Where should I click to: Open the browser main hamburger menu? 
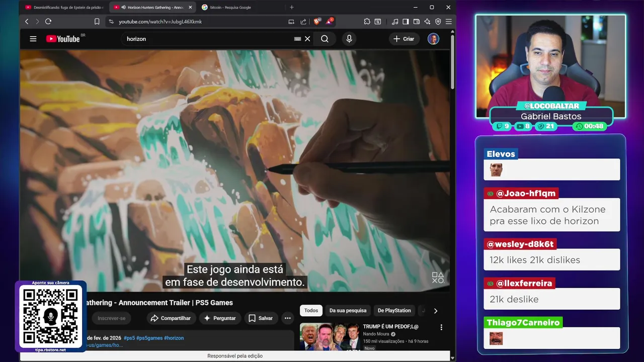(x=448, y=22)
